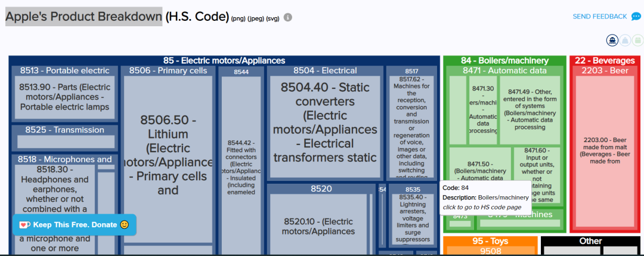Open the SEND FEEDBACK link
Viewport: 644px width, 256px height.
coord(599,17)
